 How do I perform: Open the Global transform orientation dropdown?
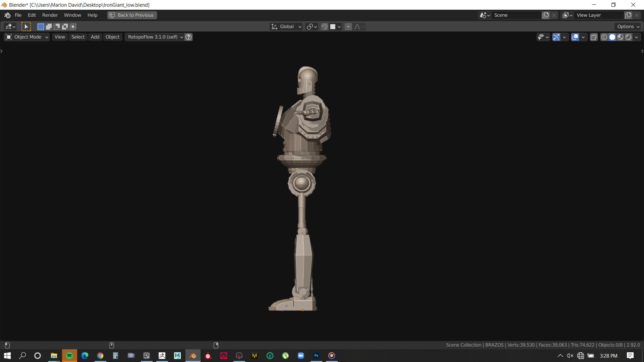(286, 26)
